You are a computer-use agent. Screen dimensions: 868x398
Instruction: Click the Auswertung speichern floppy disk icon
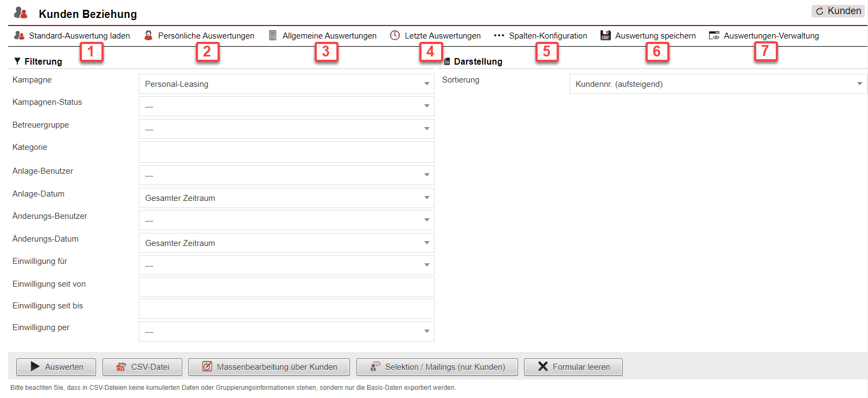[x=605, y=35]
